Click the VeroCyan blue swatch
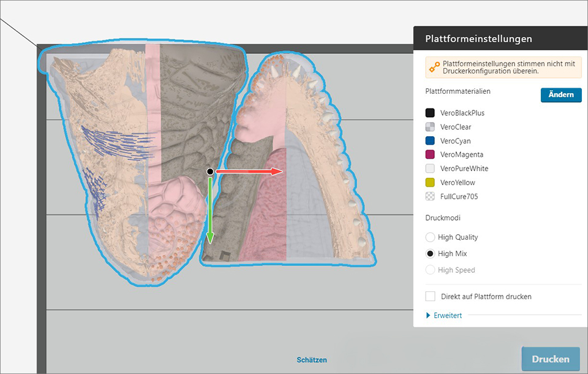Screen dimensions: 588x374 coord(430,141)
